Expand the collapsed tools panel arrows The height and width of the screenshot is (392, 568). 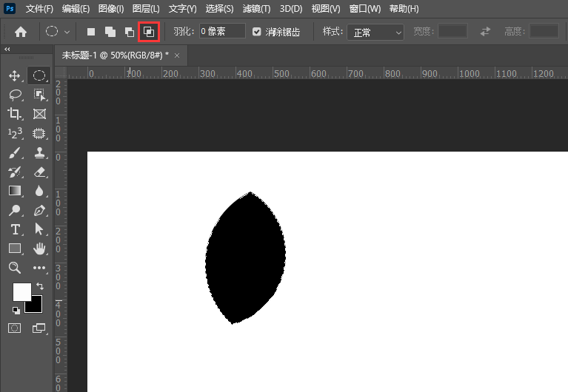7,50
